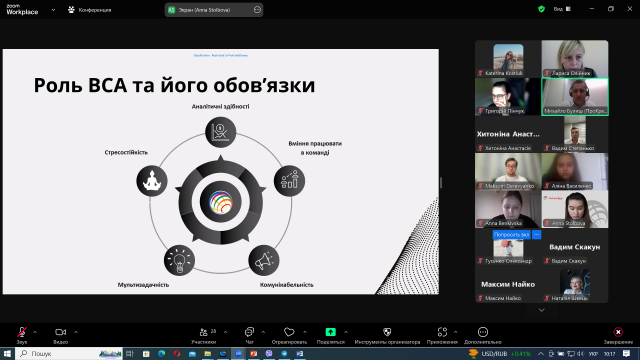Open the Participants list icon
The image size is (640, 360).
click(x=203, y=332)
